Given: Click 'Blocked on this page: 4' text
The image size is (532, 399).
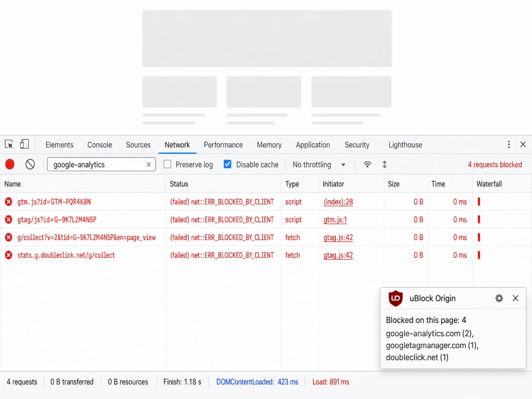Looking at the screenshot, I should tap(426, 320).
